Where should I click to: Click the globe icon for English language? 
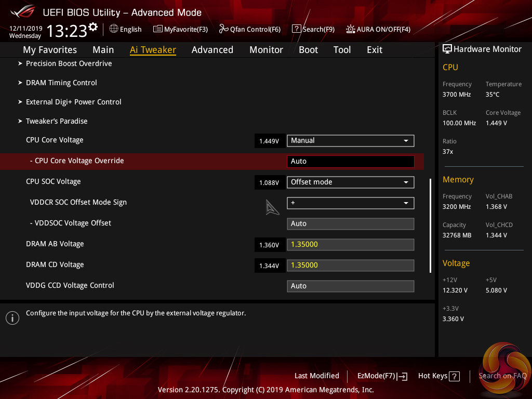click(x=113, y=29)
